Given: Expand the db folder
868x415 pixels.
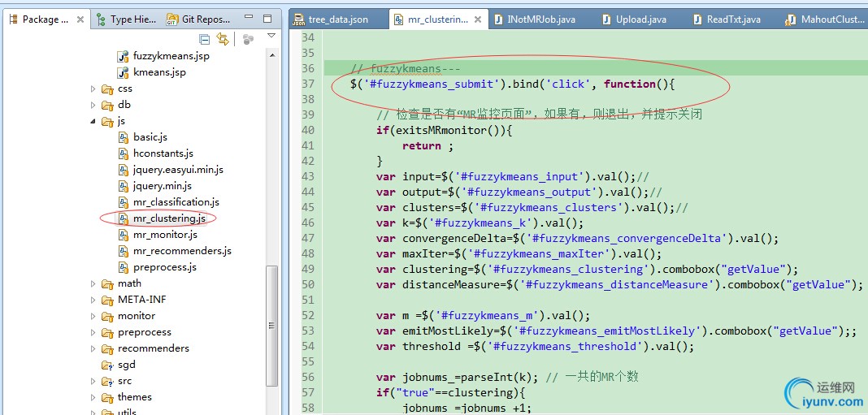Looking at the screenshot, I should click(x=93, y=105).
